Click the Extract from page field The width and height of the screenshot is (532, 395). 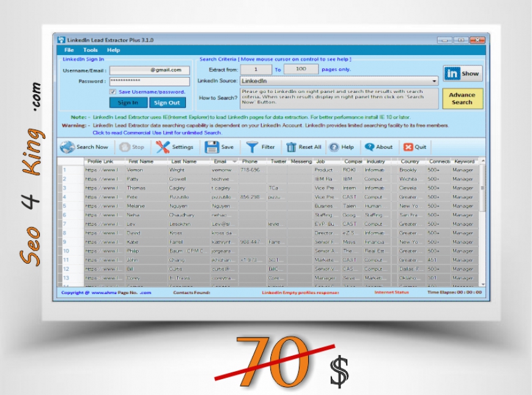pyautogui.click(x=256, y=69)
